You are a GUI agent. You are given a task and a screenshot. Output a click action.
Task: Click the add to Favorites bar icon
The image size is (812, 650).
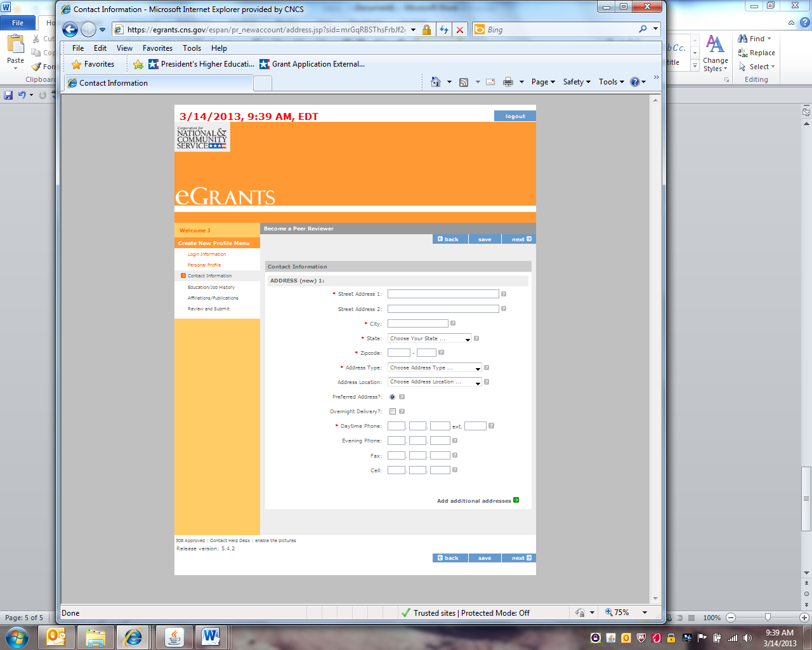pos(138,64)
